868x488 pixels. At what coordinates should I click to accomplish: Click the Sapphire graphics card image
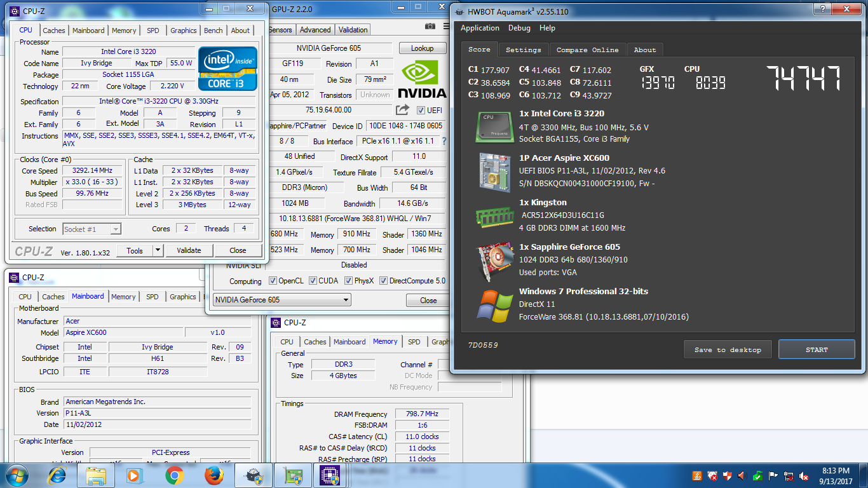(495, 261)
